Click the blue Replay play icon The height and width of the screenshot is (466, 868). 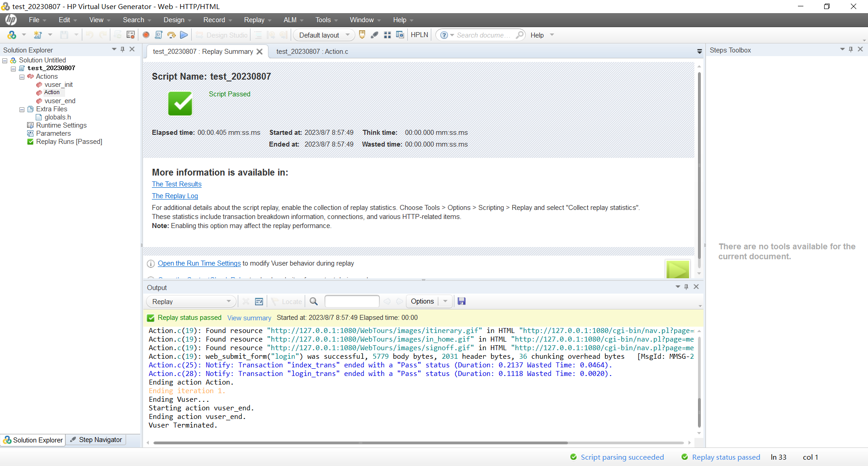tap(184, 35)
